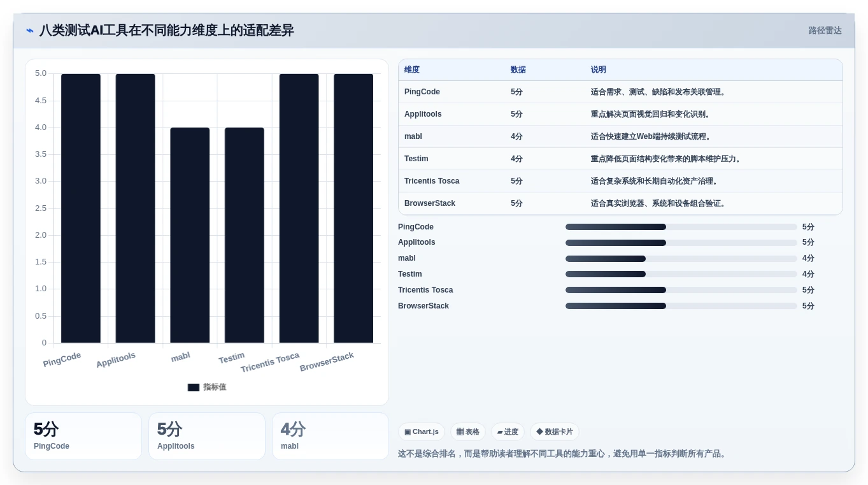Click the 维度 column header

(412, 69)
